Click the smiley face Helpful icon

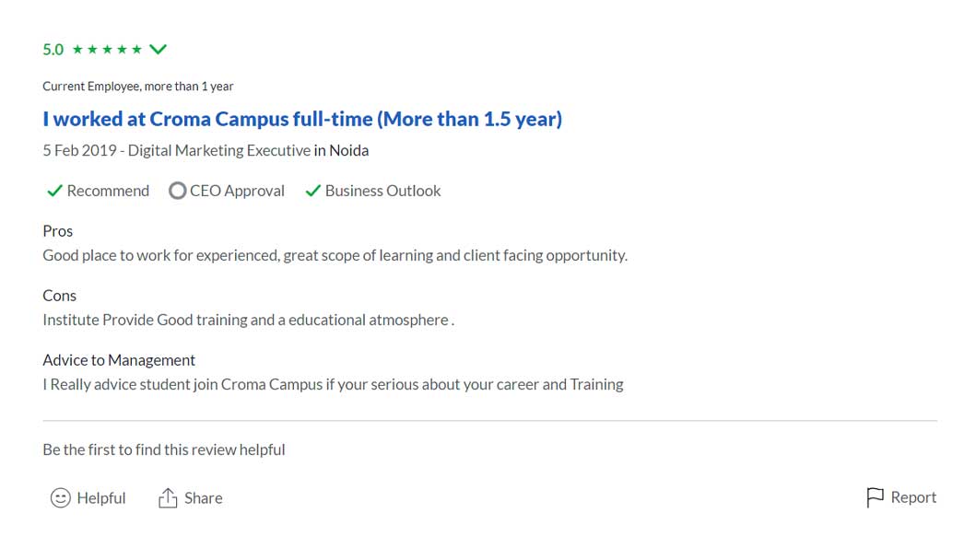[61, 497]
